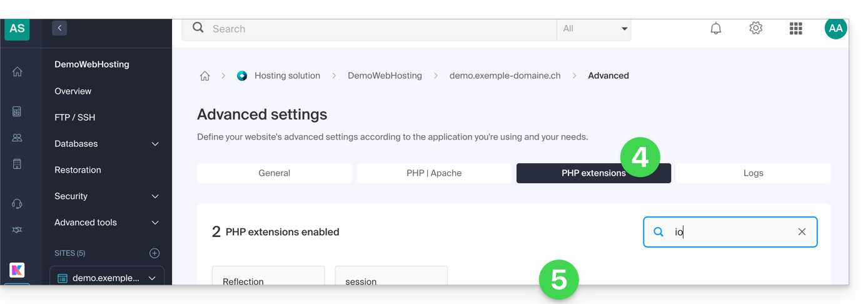Click the headset support icon
Viewport: 868px width, 304px height.
click(x=18, y=204)
